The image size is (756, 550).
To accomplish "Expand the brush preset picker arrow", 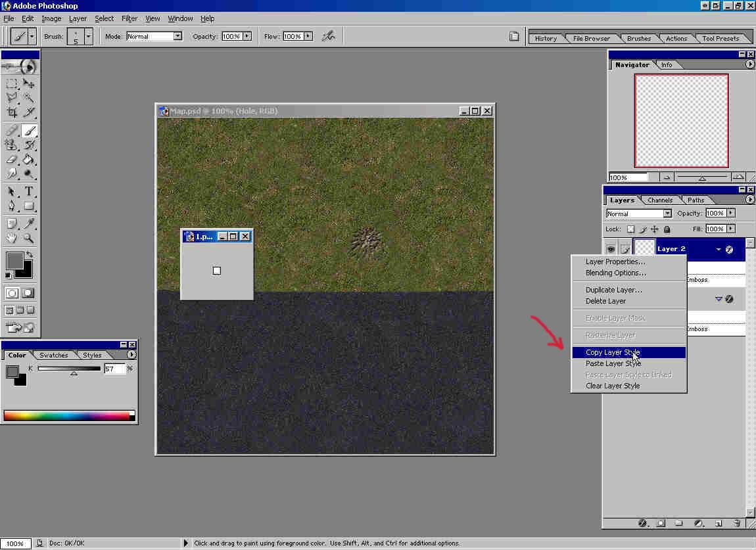I will pyautogui.click(x=88, y=36).
